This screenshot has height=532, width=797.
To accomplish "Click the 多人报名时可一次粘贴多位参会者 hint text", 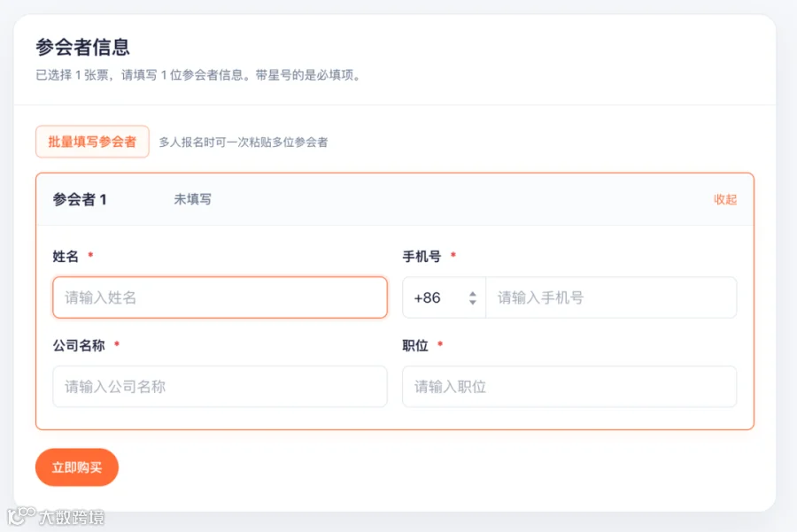I will click(x=244, y=143).
